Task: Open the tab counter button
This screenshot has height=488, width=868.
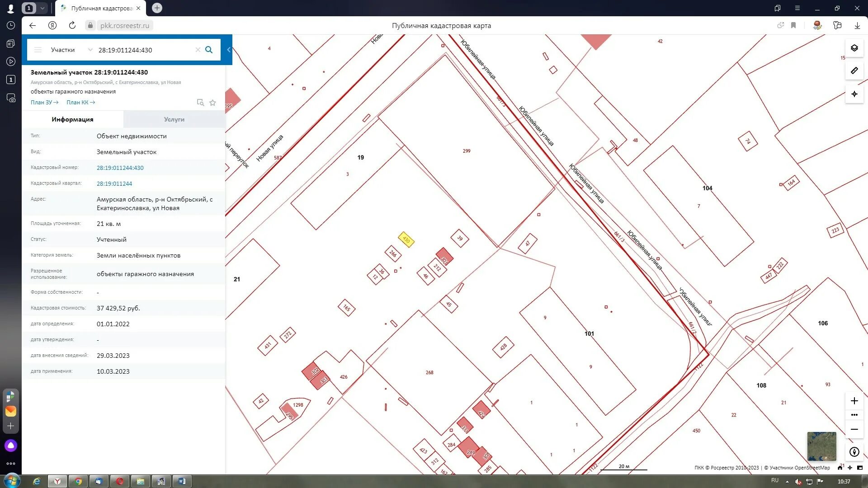Action: (29, 8)
